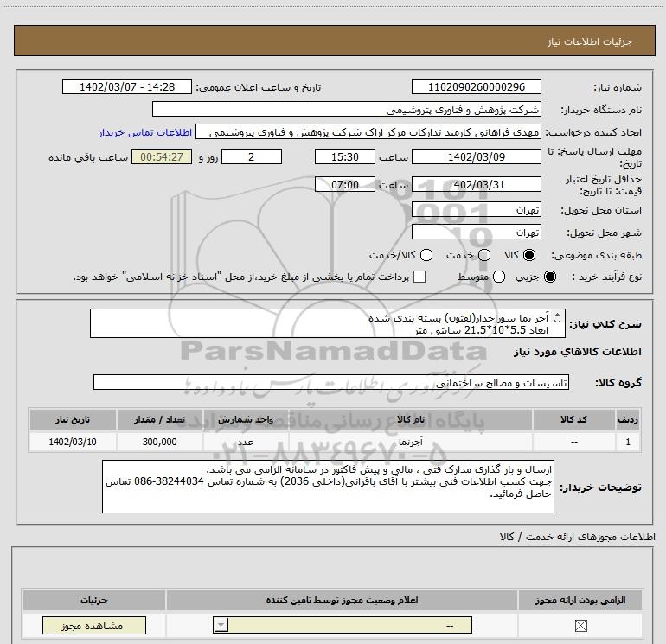Click the unit cell عدد
This screenshot has width=666, height=644.
click(x=246, y=442)
